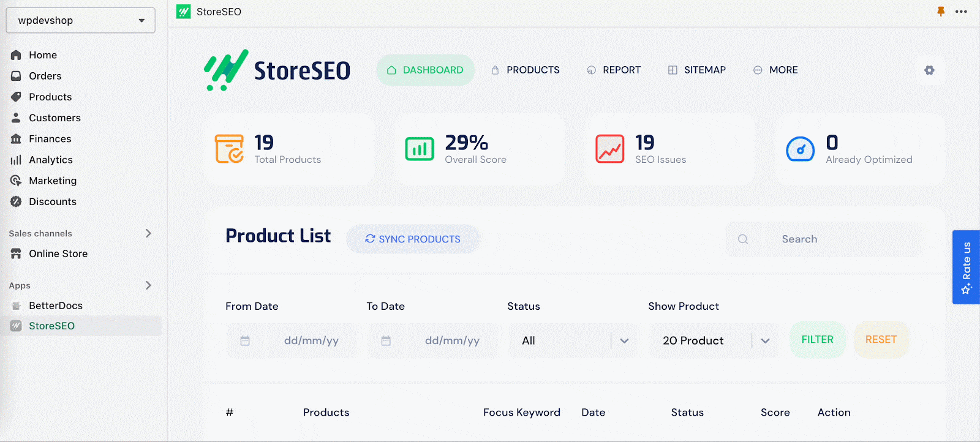Click the Customers person icon
The height and width of the screenshot is (442, 980).
point(16,118)
